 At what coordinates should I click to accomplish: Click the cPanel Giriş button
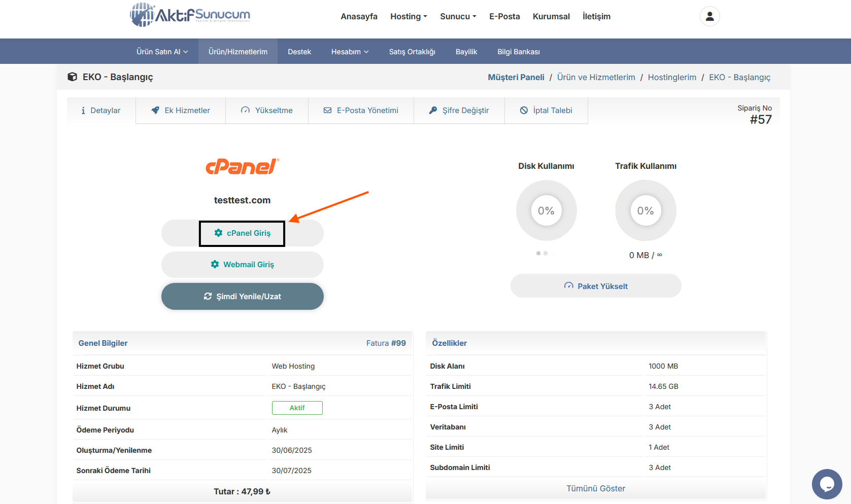click(242, 233)
